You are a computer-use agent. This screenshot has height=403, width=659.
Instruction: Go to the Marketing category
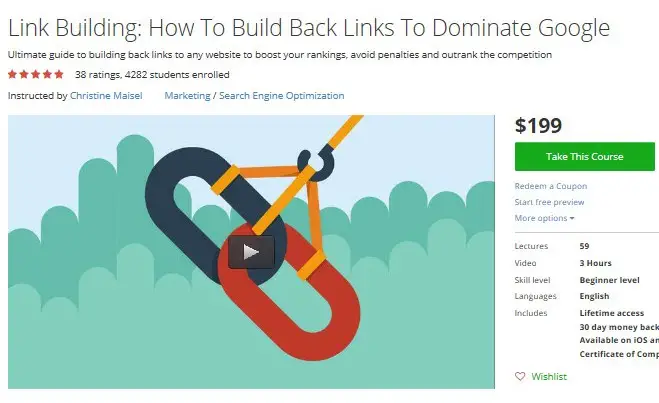(187, 95)
